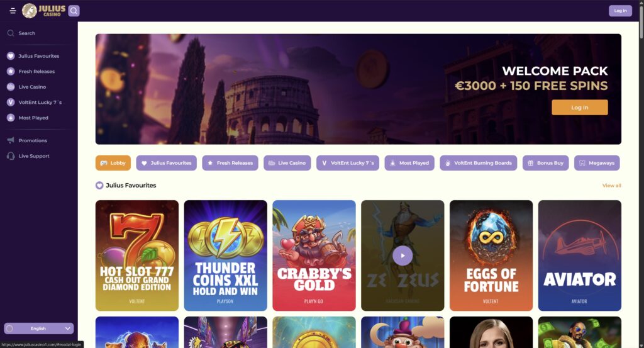Open Live Casino from sidebar
Image resolution: width=644 pixels, height=348 pixels.
click(33, 87)
